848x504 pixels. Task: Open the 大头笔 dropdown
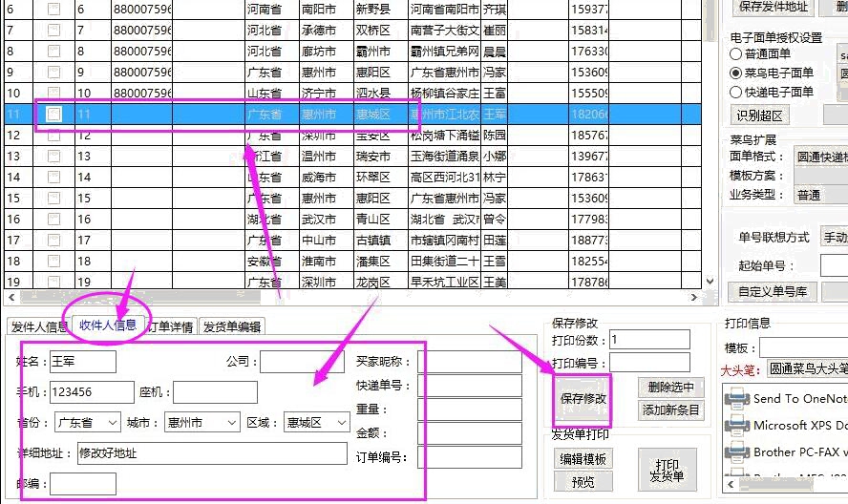click(807, 369)
